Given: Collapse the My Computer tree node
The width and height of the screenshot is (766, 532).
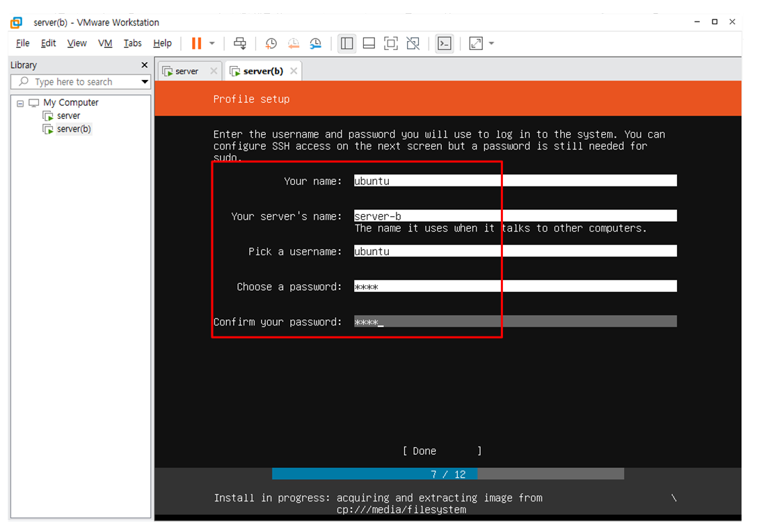Looking at the screenshot, I should click(20, 103).
